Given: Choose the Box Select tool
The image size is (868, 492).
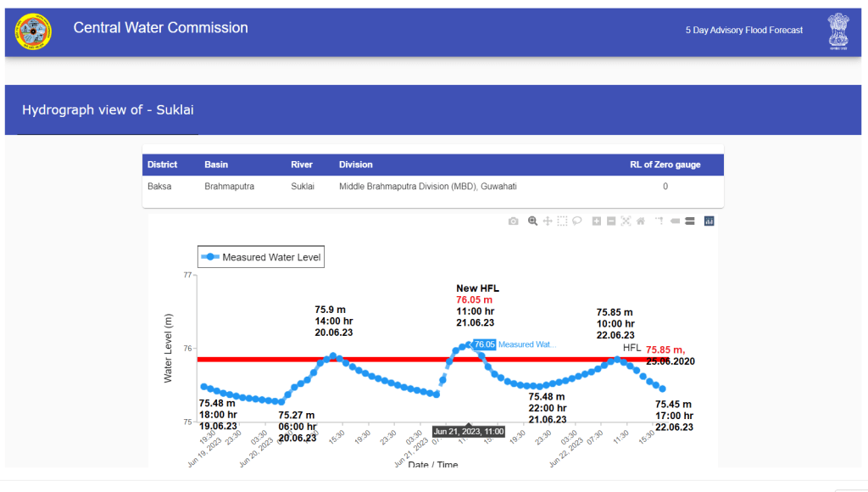Looking at the screenshot, I should click(x=562, y=221).
